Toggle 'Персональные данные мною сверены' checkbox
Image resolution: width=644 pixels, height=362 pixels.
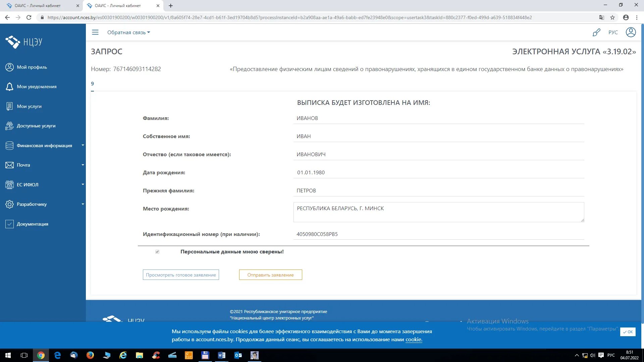tap(157, 252)
